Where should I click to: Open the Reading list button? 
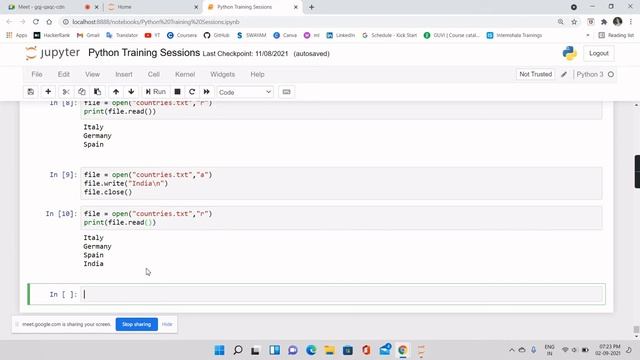616,36
